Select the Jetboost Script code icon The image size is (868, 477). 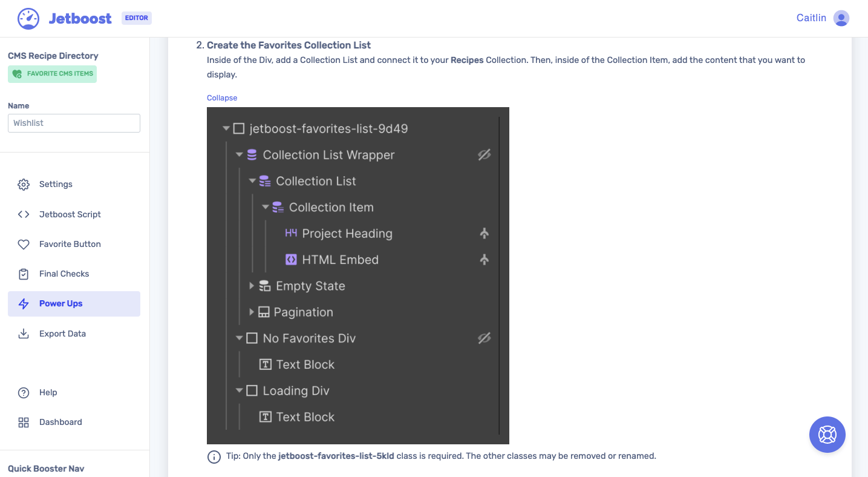(23, 214)
